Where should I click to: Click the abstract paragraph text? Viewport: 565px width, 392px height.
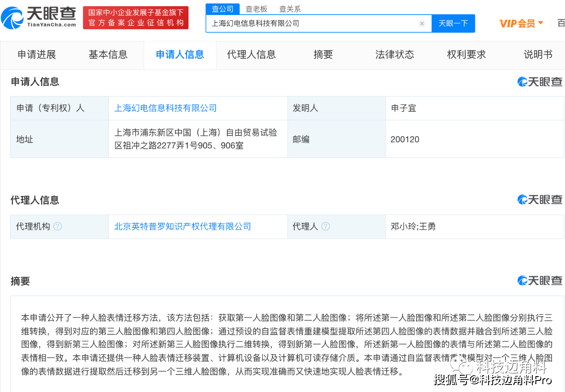(287, 344)
